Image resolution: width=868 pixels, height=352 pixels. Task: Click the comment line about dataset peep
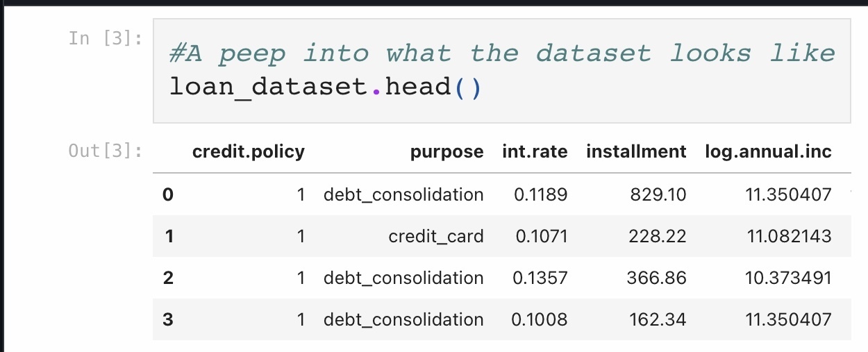click(501, 53)
